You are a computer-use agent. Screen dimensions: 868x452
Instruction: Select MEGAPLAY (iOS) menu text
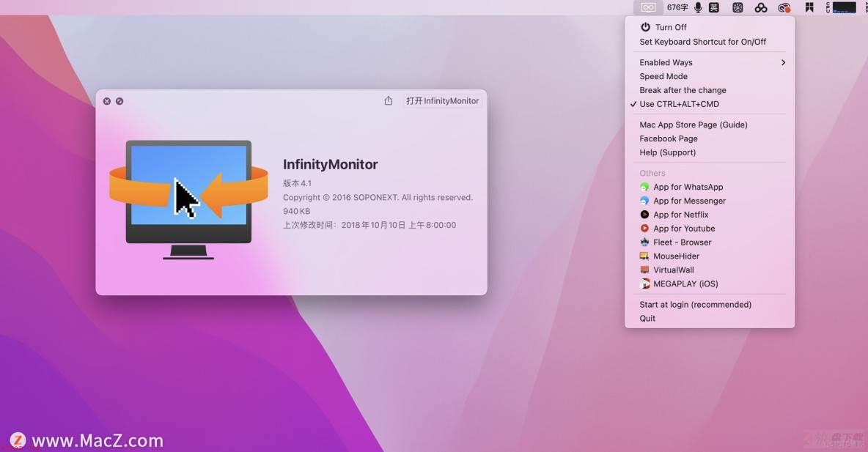pos(685,284)
